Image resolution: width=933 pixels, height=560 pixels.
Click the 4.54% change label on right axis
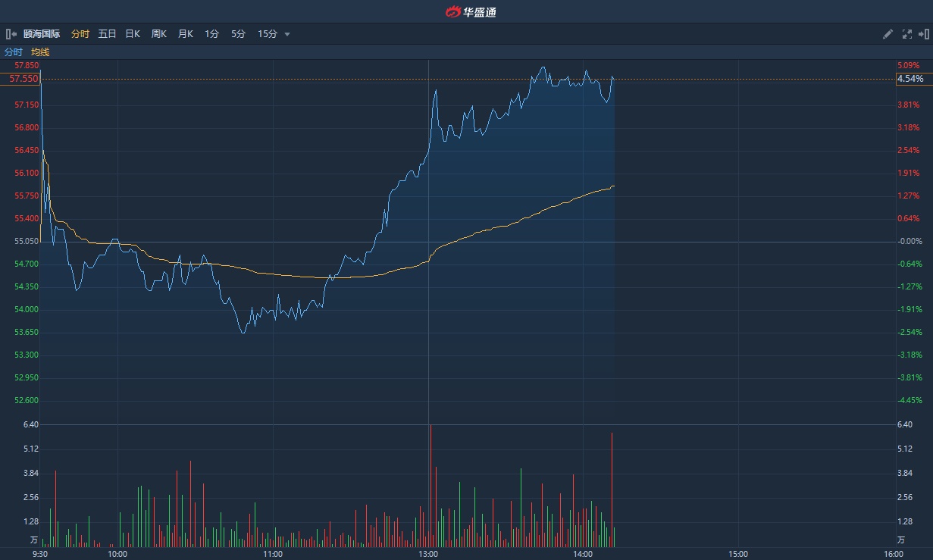[x=910, y=79]
